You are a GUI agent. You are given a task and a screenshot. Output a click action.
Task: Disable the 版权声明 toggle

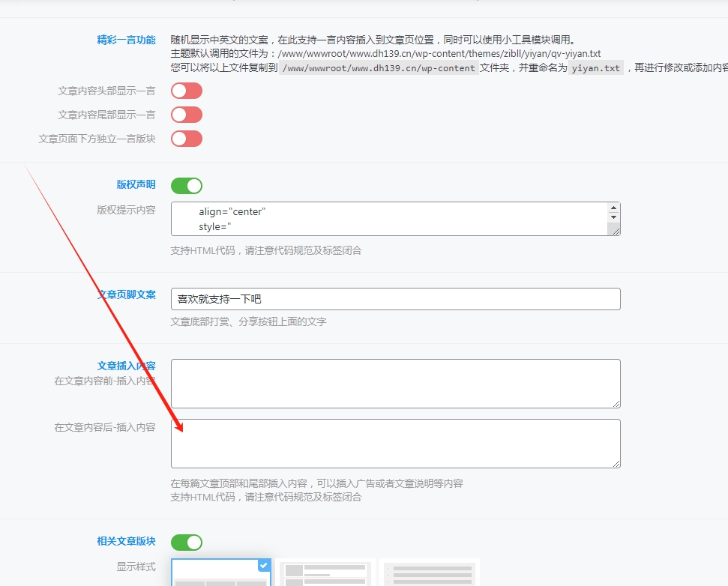[x=187, y=186]
